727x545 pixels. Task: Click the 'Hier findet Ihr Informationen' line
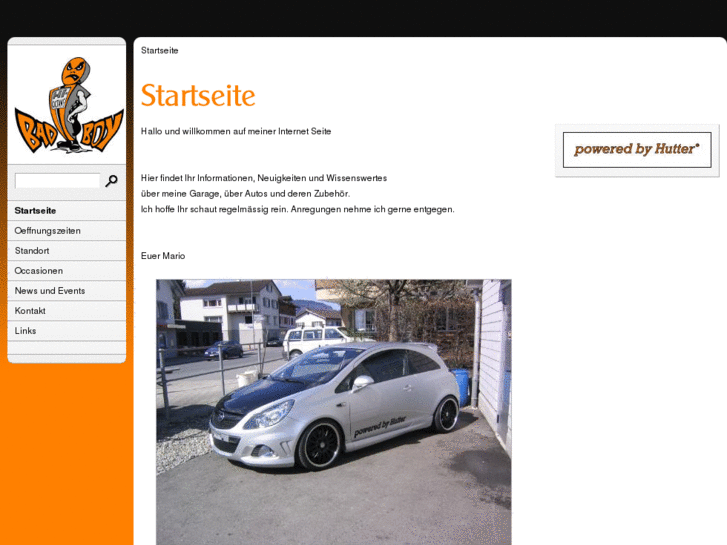(263, 178)
